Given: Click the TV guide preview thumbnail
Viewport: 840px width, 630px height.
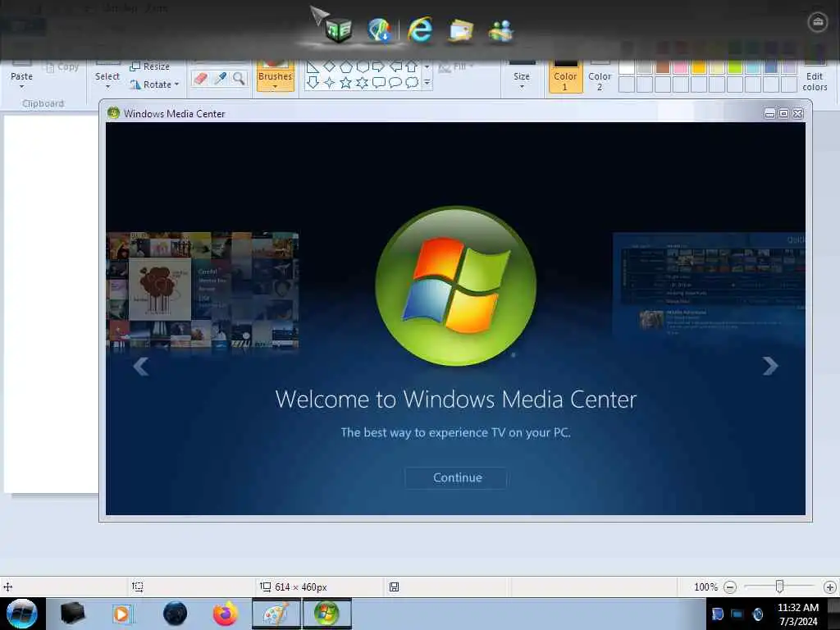Looking at the screenshot, I should pyautogui.click(x=709, y=284).
